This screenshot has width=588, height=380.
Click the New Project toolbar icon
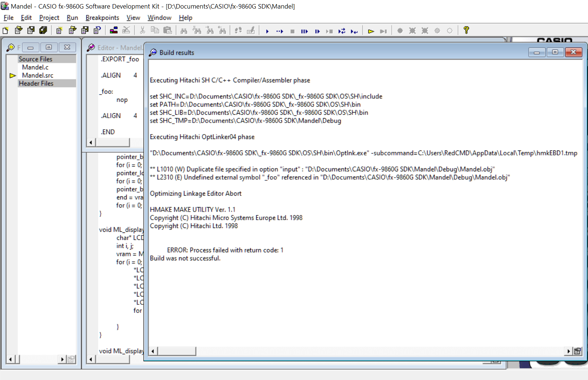tap(59, 31)
